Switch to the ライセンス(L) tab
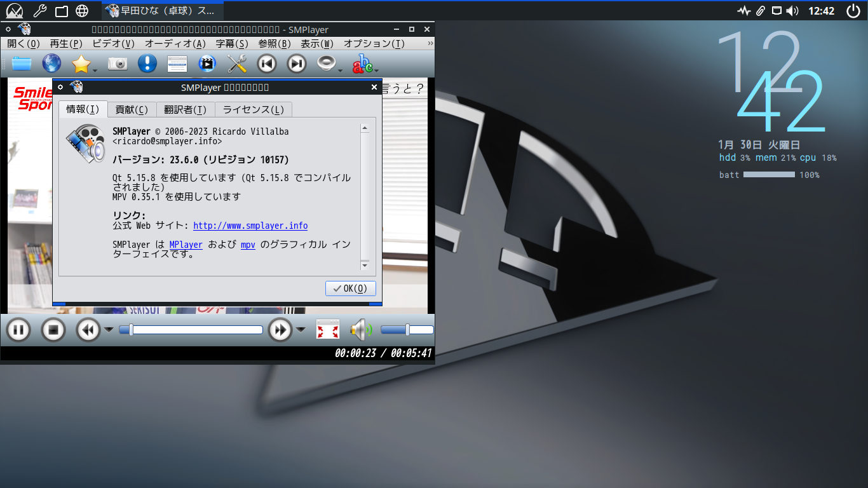The width and height of the screenshot is (868, 488). tap(254, 109)
